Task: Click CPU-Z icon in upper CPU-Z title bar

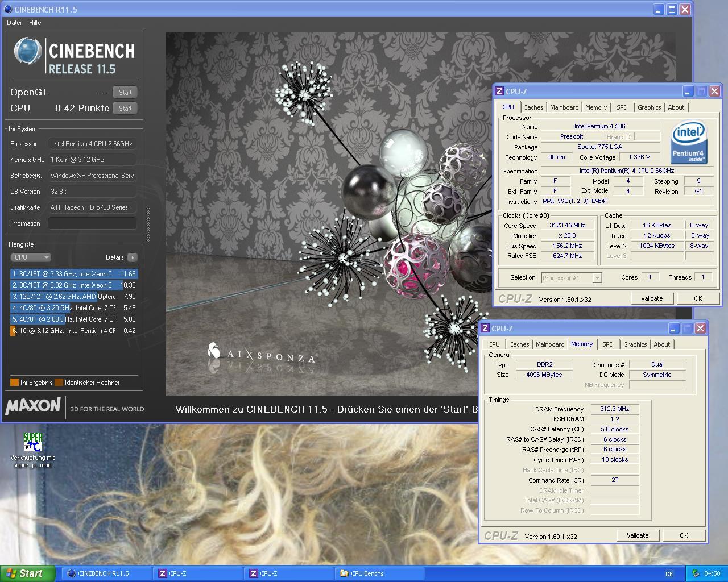Action: coord(499,91)
